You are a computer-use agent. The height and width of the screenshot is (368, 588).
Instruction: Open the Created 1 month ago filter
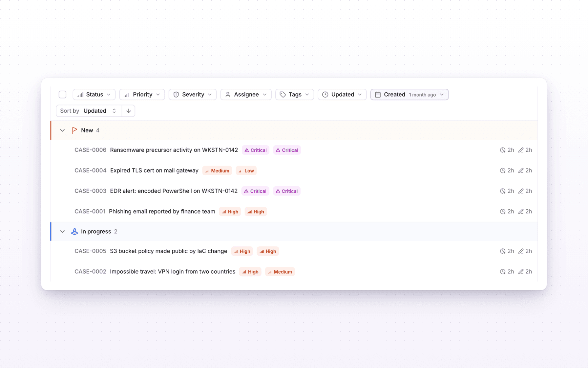[x=409, y=95]
